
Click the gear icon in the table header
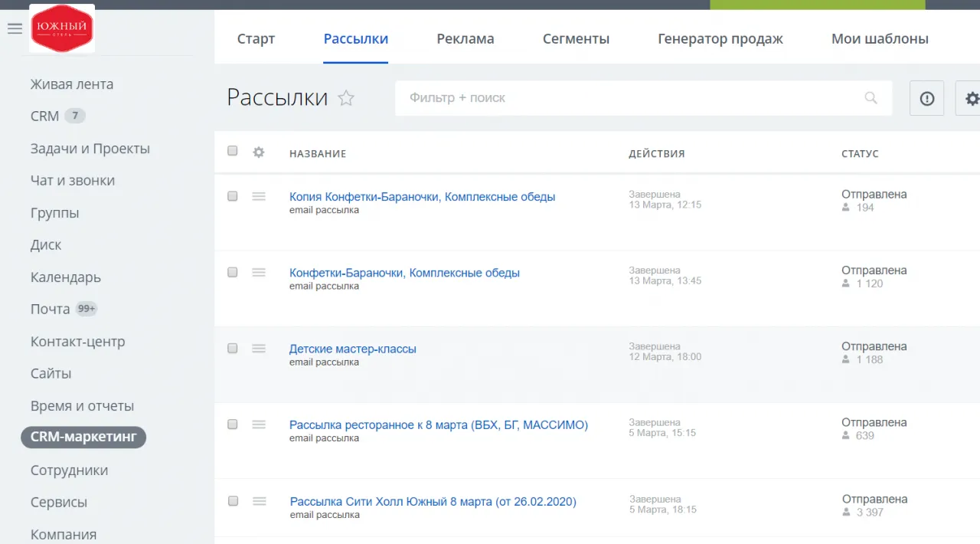[258, 152]
